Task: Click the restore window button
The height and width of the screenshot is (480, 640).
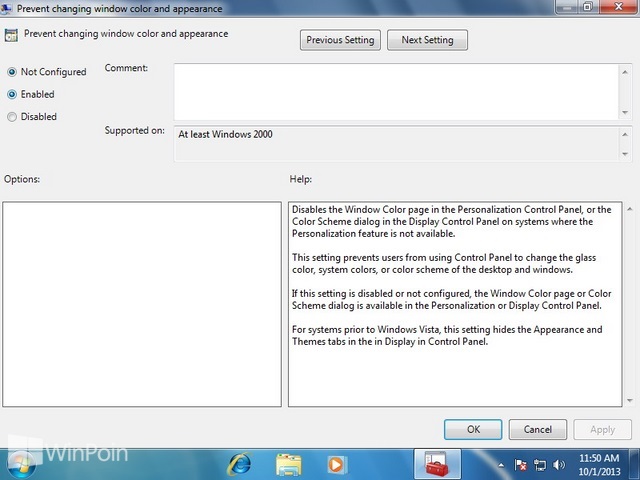Action: pos(588,7)
